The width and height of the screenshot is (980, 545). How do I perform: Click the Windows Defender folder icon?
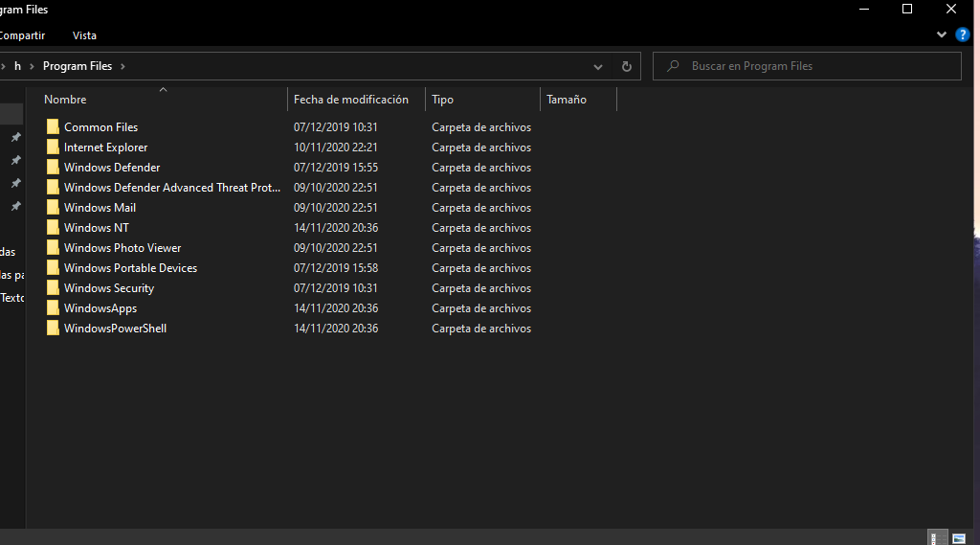[x=54, y=167]
